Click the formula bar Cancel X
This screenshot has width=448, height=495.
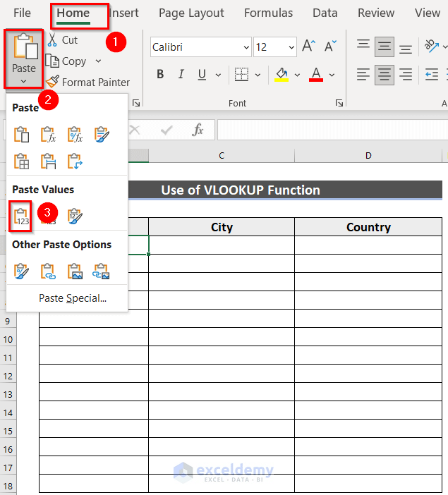(135, 130)
